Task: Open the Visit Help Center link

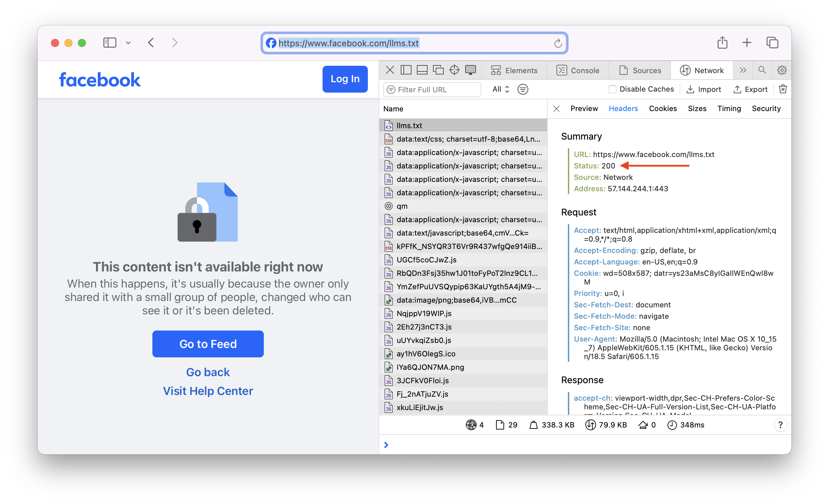Action: [208, 391]
